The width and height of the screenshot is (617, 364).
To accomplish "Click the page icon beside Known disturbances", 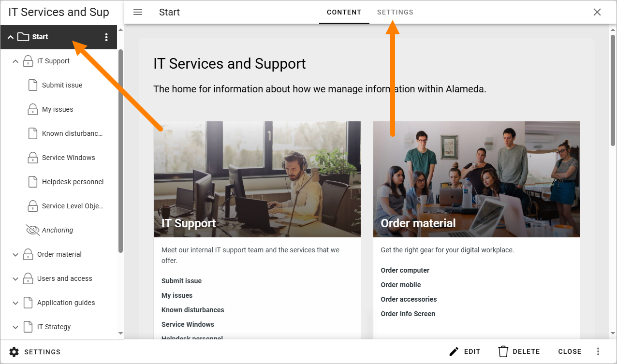I will pyautogui.click(x=33, y=133).
